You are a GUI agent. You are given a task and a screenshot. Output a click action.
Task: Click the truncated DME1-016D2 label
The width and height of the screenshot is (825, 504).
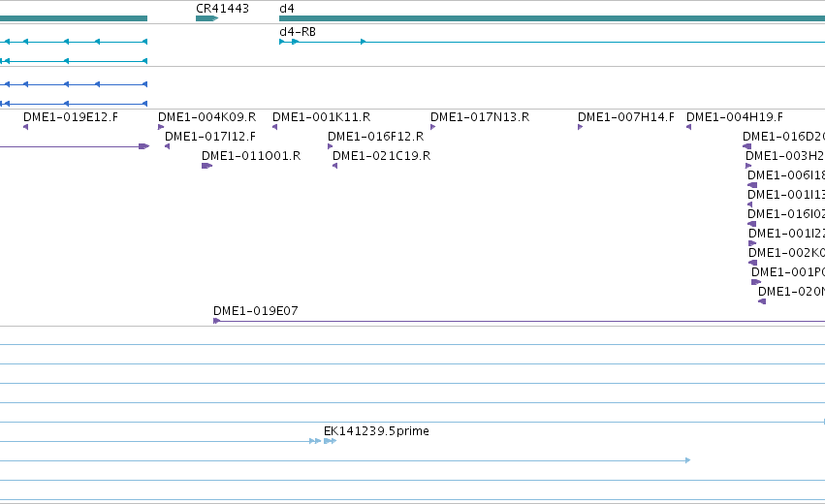click(783, 137)
